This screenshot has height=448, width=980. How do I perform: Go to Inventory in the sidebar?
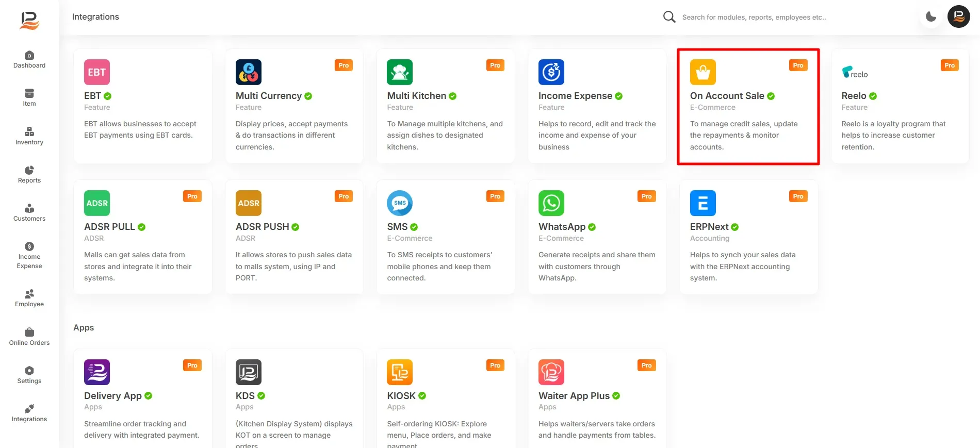pos(29,137)
